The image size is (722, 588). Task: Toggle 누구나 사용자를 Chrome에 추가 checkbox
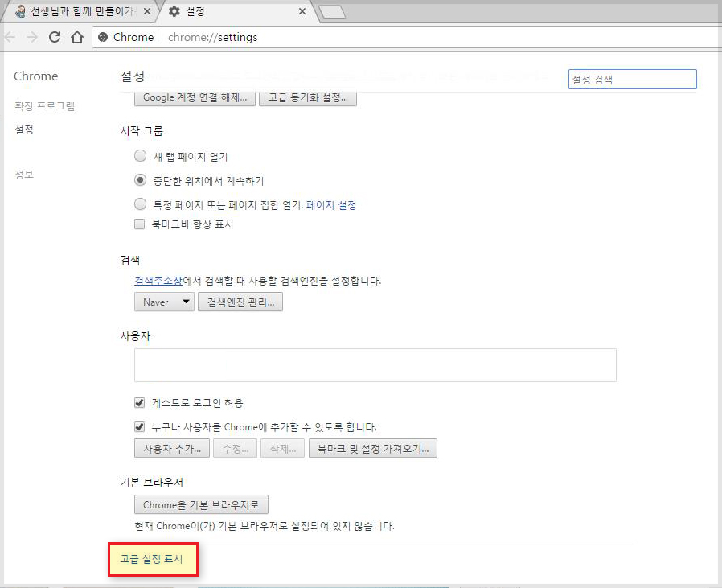tap(139, 426)
